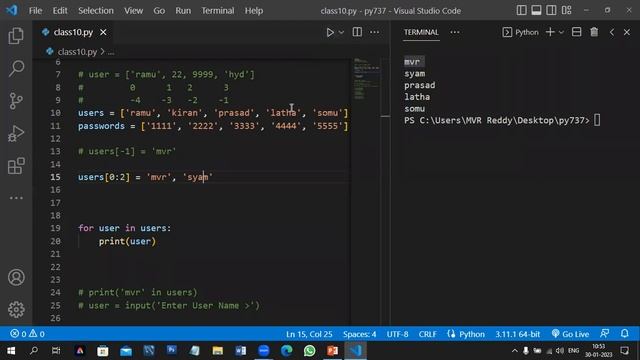
Task: Open the Windows Start menu
Action: point(11,350)
